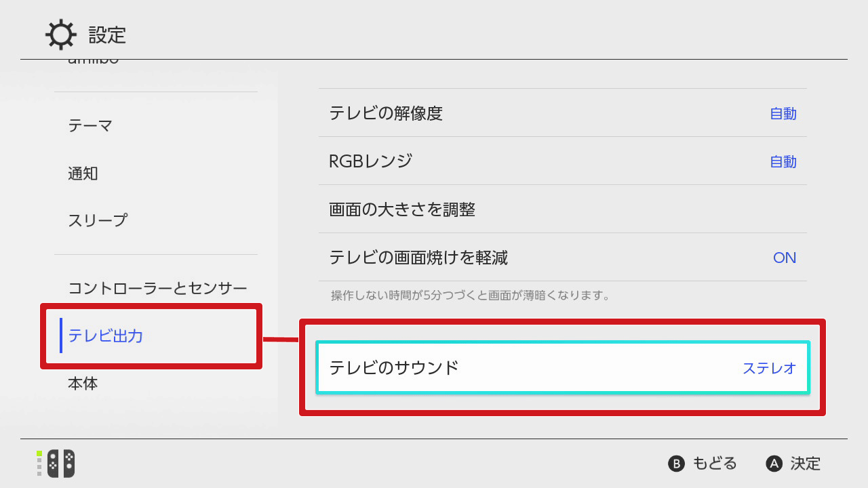Click the Joy-Con controller icon
Viewport: 868px width, 488px height.
(x=61, y=464)
